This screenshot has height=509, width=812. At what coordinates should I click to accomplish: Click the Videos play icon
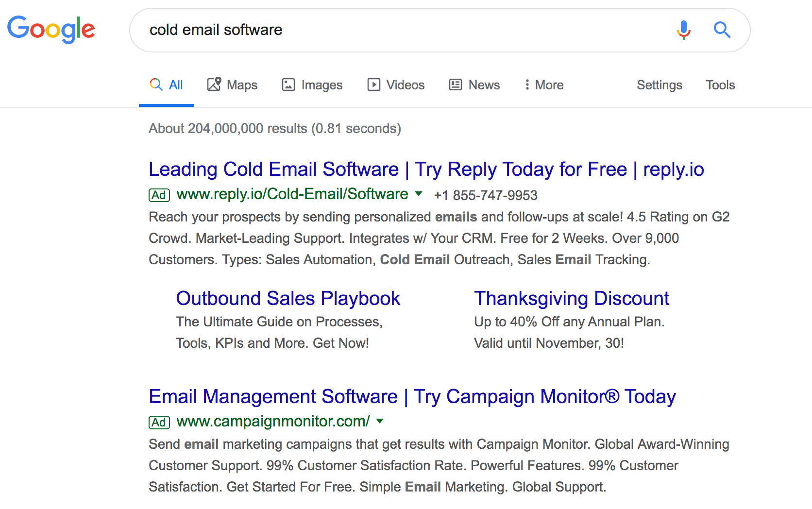tap(374, 85)
